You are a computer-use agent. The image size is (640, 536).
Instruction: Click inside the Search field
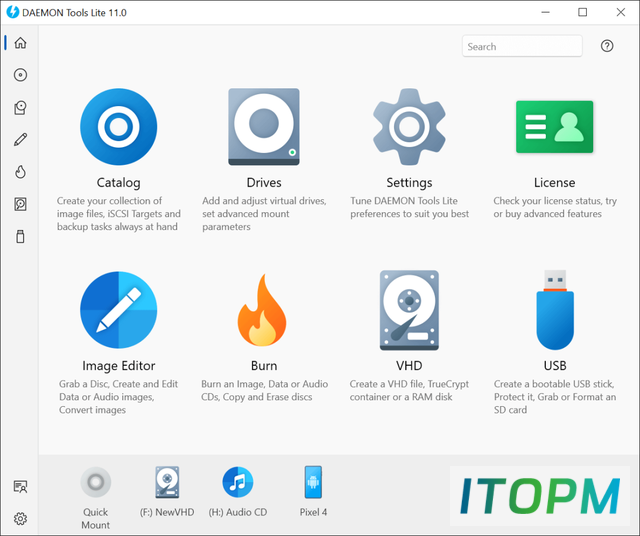(522, 46)
